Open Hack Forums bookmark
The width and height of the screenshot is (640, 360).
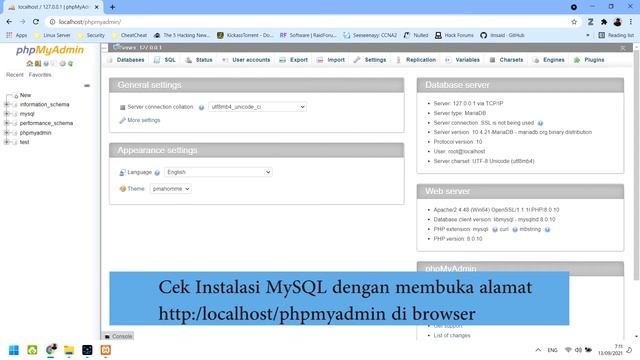pos(454,36)
